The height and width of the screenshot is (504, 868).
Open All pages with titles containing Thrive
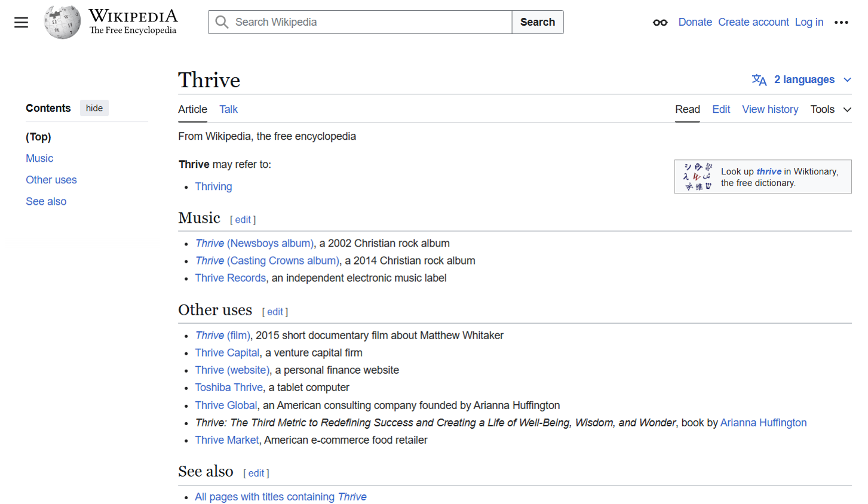coord(281,496)
